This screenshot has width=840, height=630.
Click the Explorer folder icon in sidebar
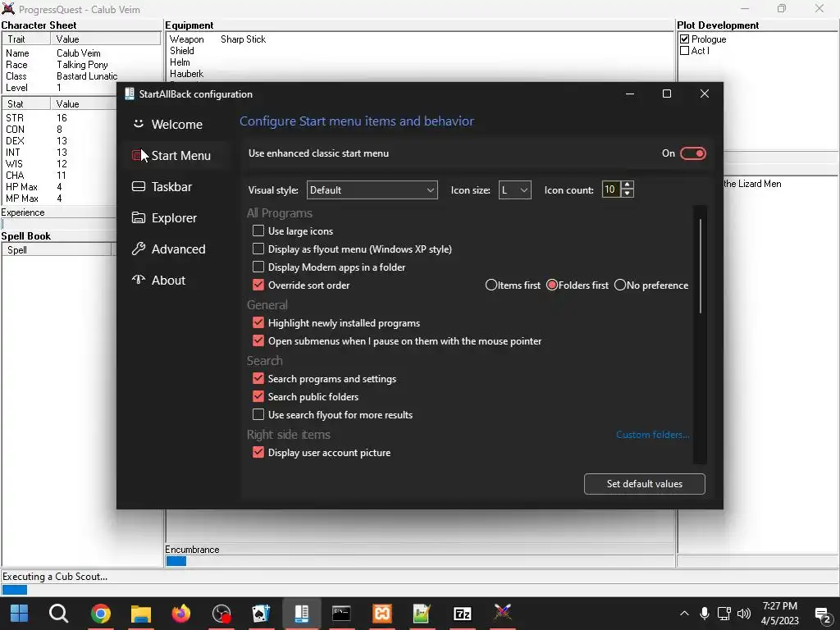138,217
